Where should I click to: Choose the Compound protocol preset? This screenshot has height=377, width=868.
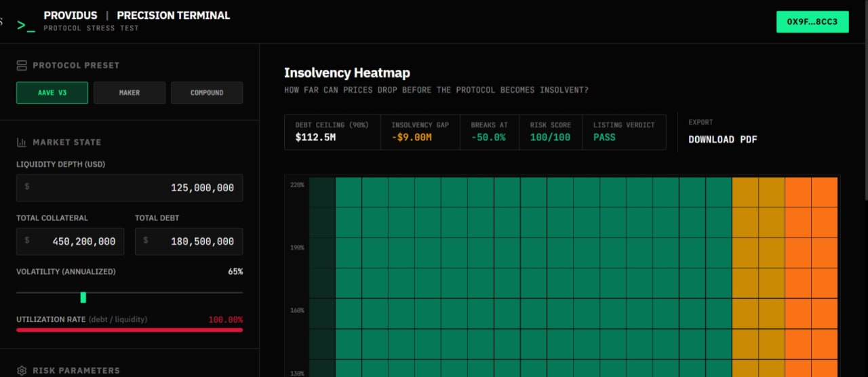tap(207, 93)
